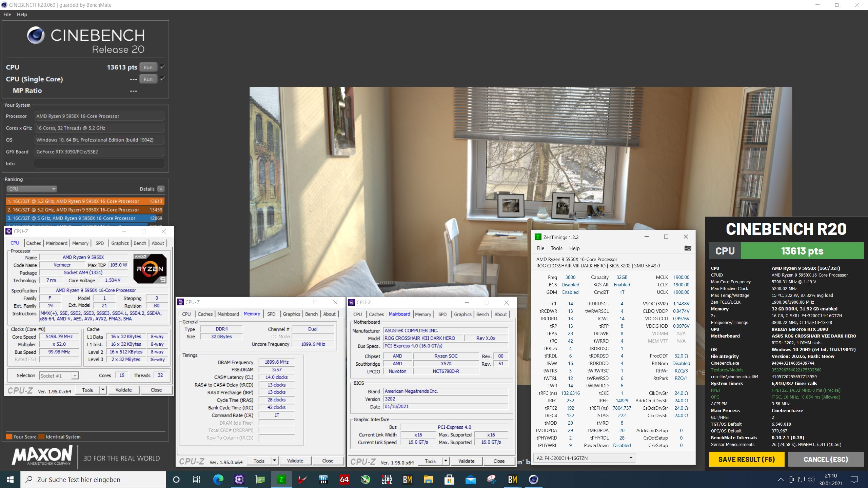Click Windows search box 'Zur Suche Text hier eingeben'

tap(93, 480)
